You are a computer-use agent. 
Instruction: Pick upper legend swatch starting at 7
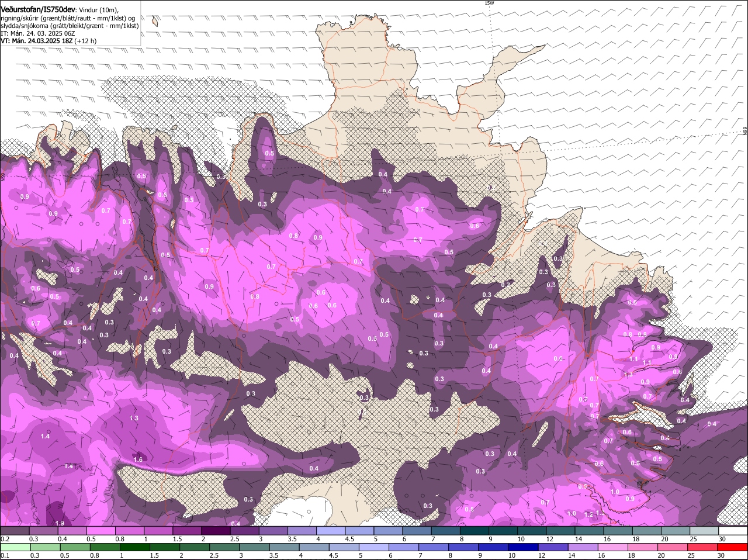click(445, 531)
